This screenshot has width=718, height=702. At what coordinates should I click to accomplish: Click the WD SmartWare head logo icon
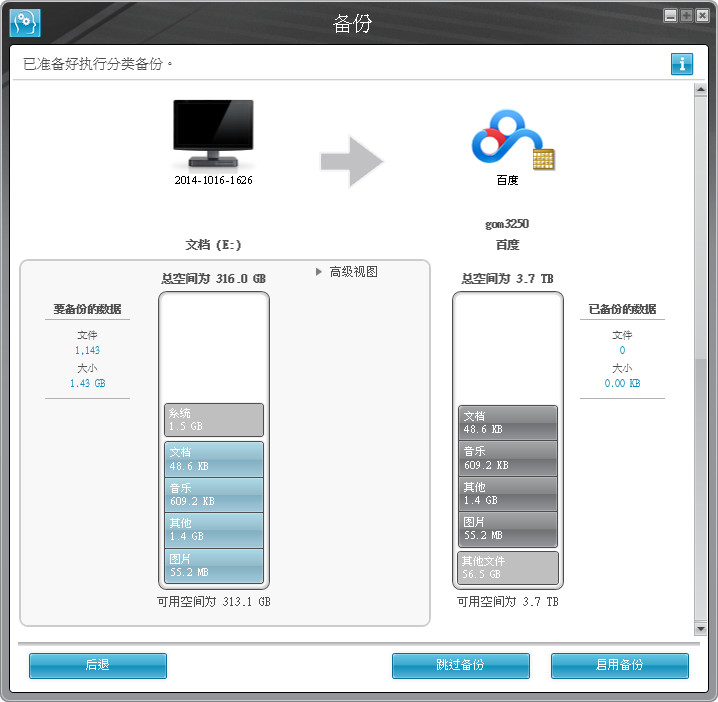[x=25, y=22]
